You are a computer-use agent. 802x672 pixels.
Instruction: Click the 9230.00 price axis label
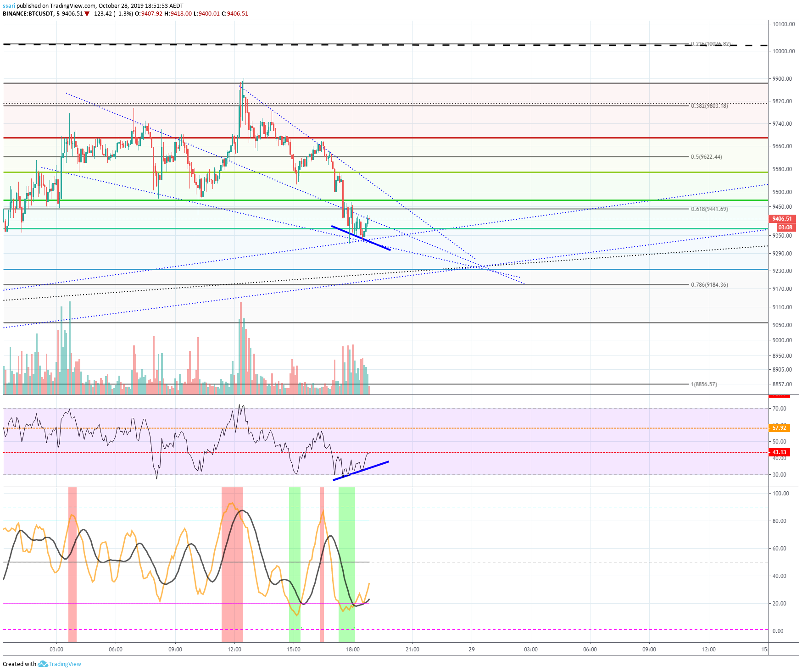(782, 271)
